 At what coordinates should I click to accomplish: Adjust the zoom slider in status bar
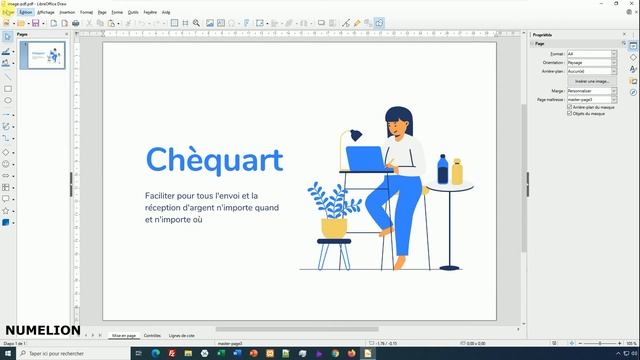tap(600, 344)
